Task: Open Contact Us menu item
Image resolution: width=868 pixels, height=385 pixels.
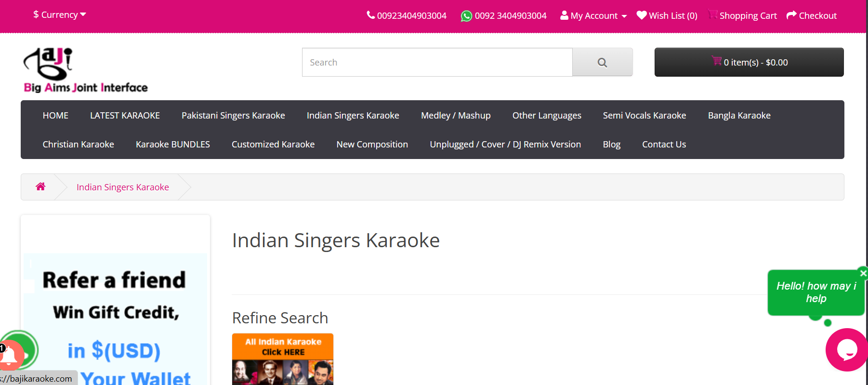Action: [x=664, y=145]
